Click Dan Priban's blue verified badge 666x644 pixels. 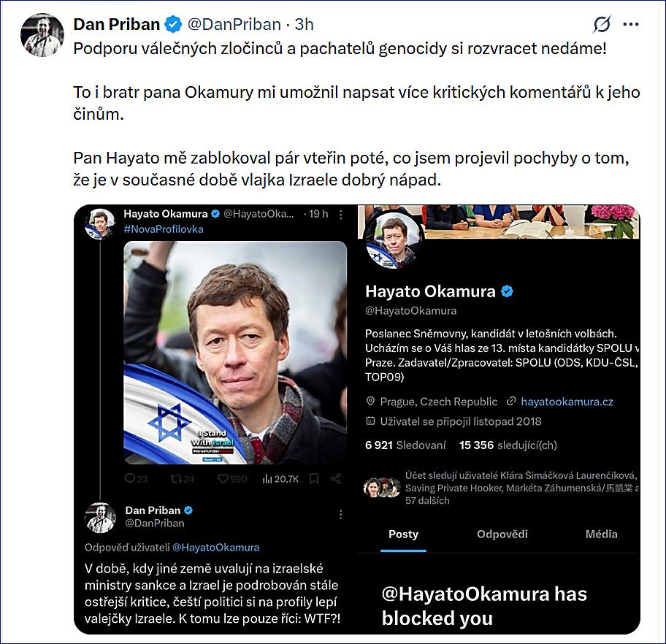(173, 24)
